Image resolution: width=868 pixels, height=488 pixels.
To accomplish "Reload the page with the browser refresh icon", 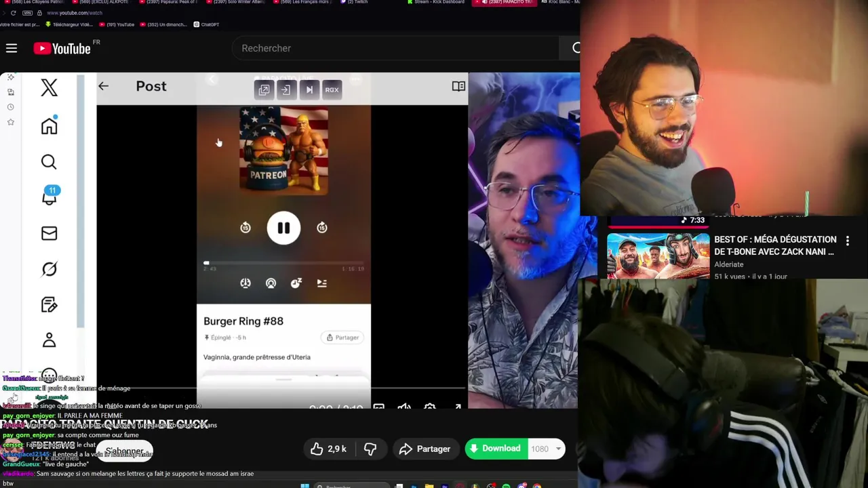I will tap(13, 13).
